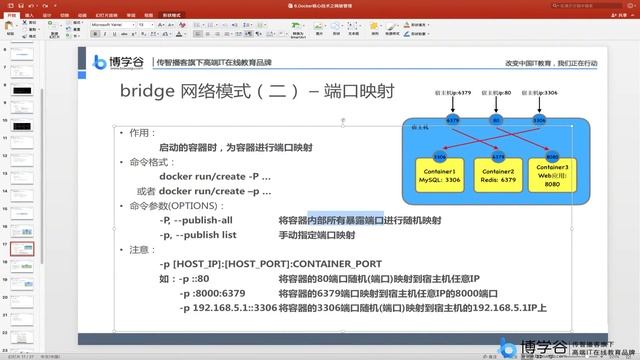Screen dimensions: 640x360
Task: Center align the text
Action: tap(208, 34)
